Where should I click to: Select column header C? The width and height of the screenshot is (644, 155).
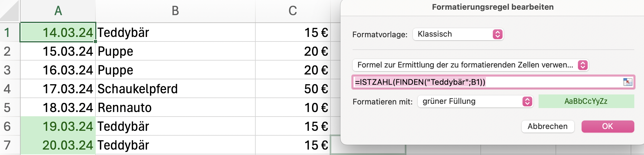pyautogui.click(x=293, y=11)
